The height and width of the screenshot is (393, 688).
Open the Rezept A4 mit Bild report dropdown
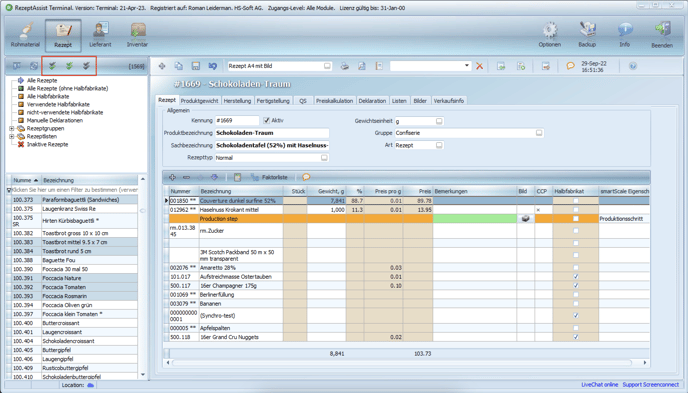[327, 66]
